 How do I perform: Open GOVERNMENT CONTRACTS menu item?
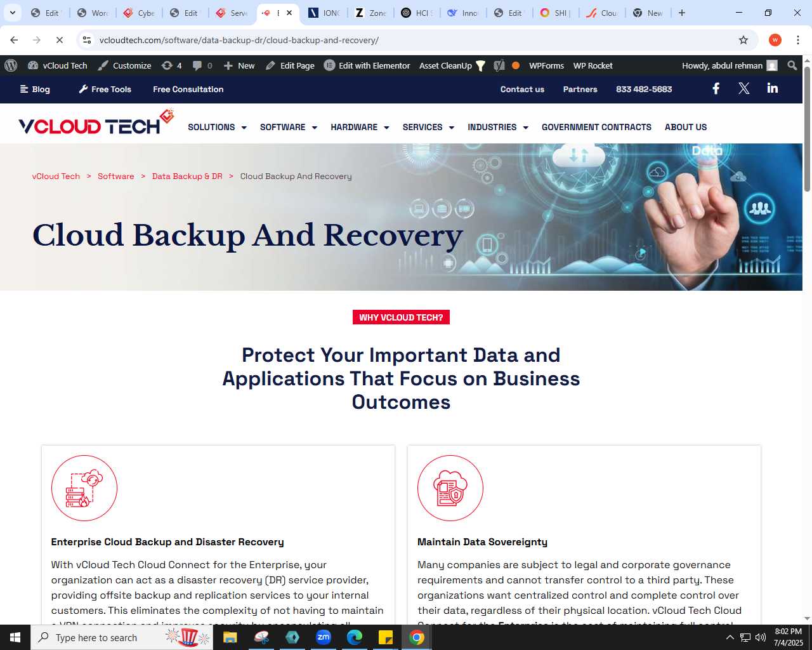(x=596, y=127)
